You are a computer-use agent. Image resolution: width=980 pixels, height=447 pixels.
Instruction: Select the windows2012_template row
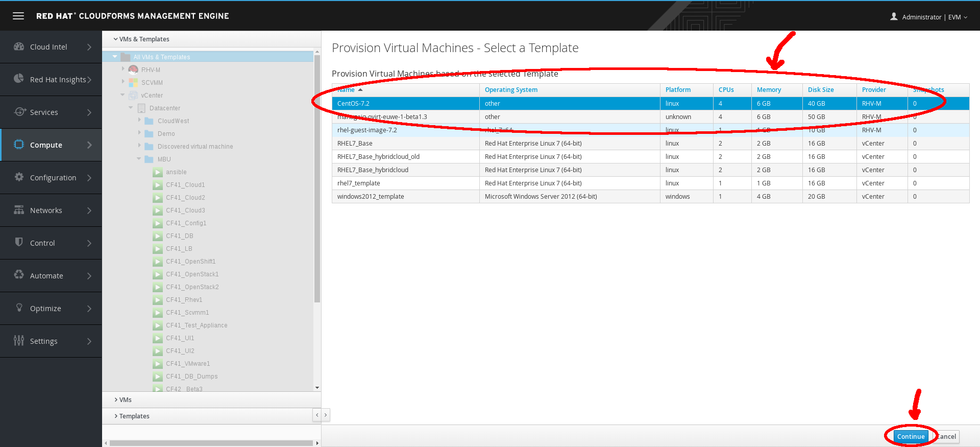pyautogui.click(x=650, y=196)
